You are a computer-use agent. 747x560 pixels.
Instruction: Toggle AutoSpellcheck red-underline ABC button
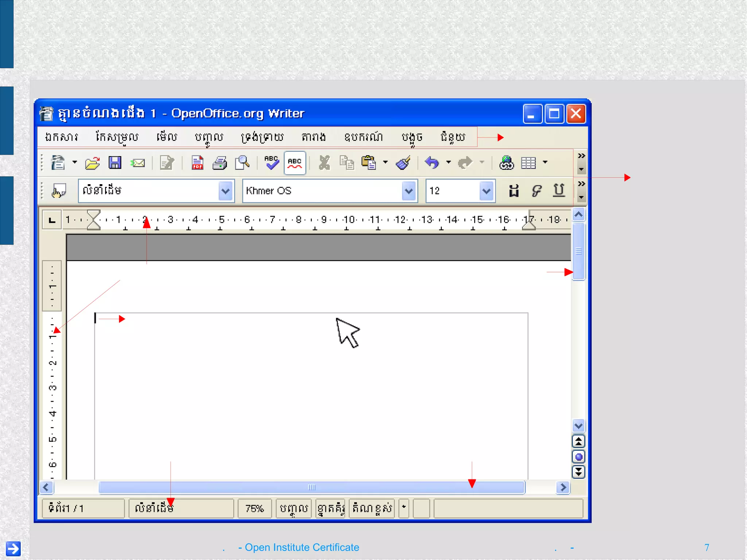tap(295, 163)
